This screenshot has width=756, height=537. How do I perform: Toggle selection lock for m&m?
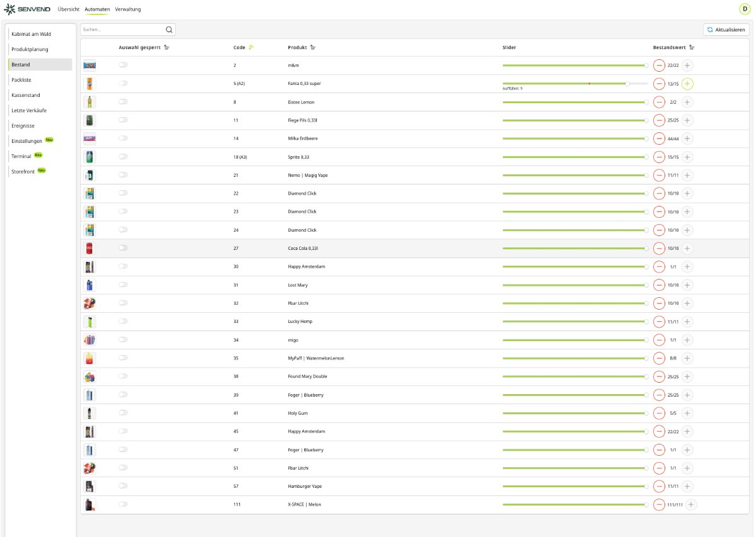[123, 65]
